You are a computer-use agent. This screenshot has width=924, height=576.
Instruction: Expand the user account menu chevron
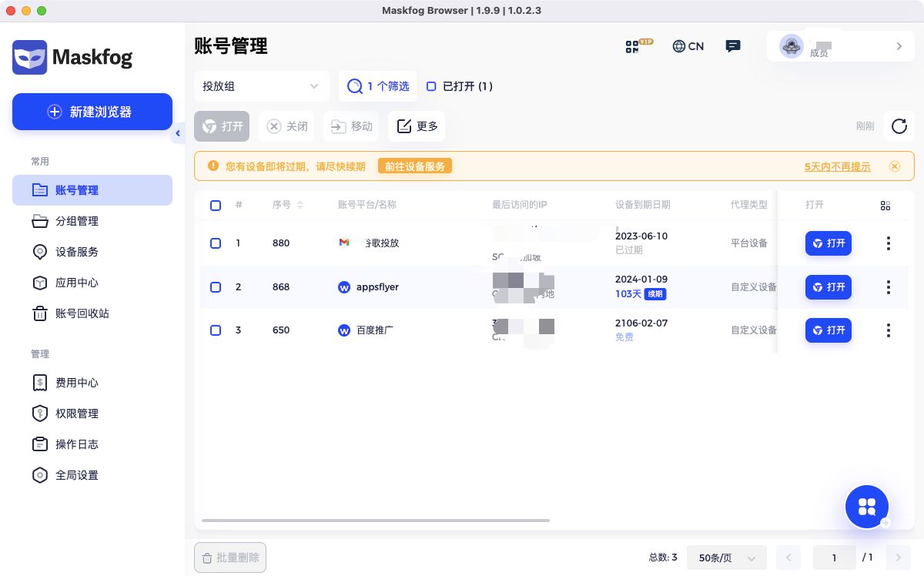(899, 46)
